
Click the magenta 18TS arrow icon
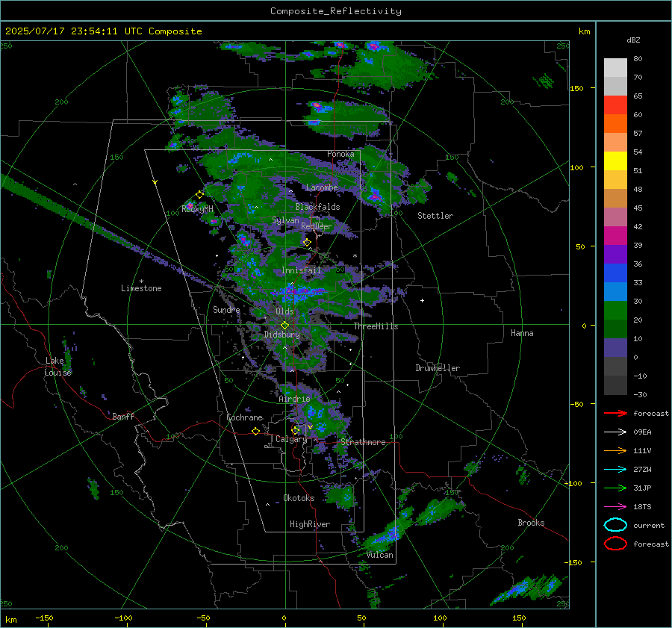(615, 507)
